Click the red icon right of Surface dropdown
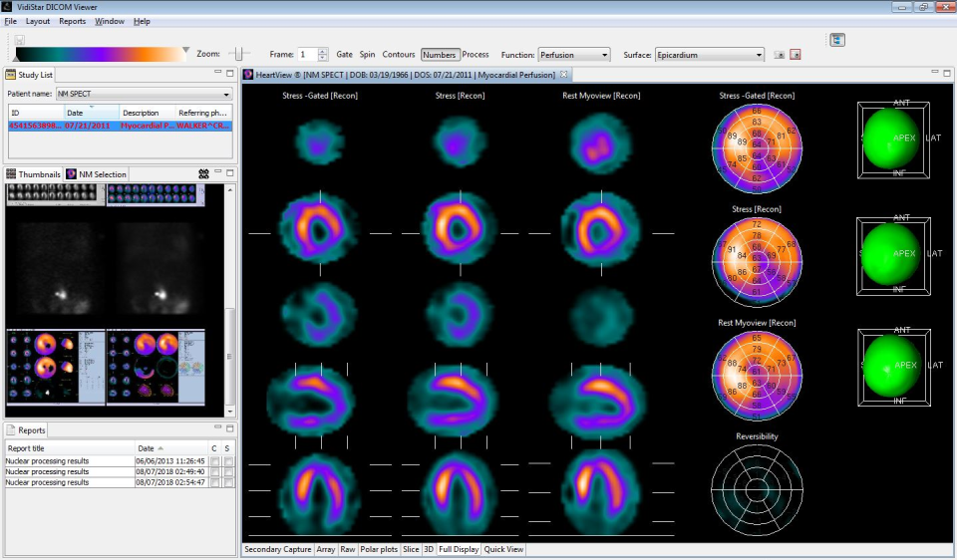The width and height of the screenshot is (957, 560). [795, 55]
